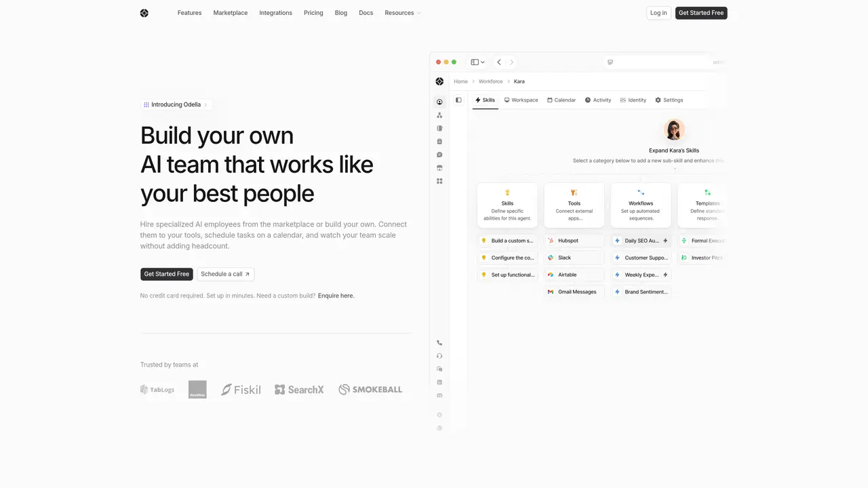Click the chat bubble icon in sidebar
This screenshot has width=868, height=488.
click(x=439, y=155)
